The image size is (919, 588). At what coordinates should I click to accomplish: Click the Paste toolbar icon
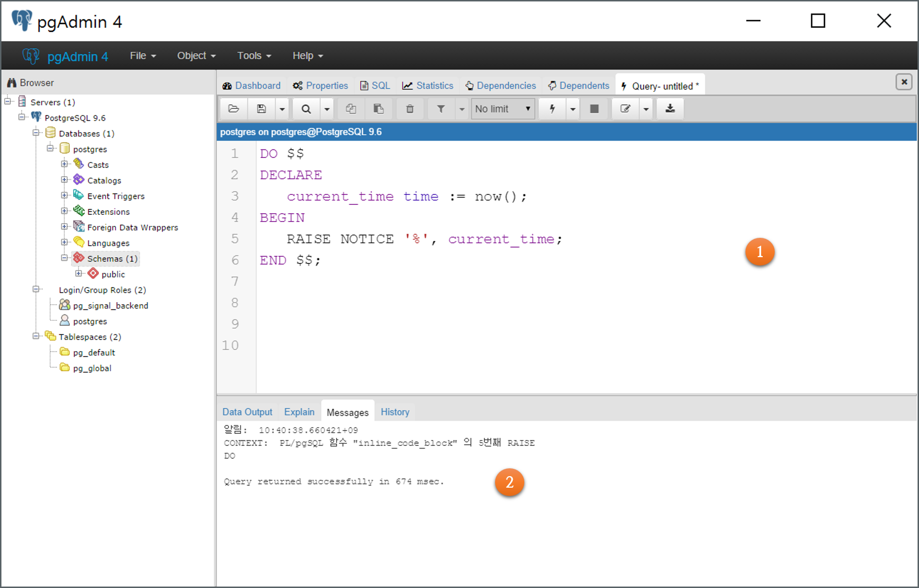(x=378, y=109)
